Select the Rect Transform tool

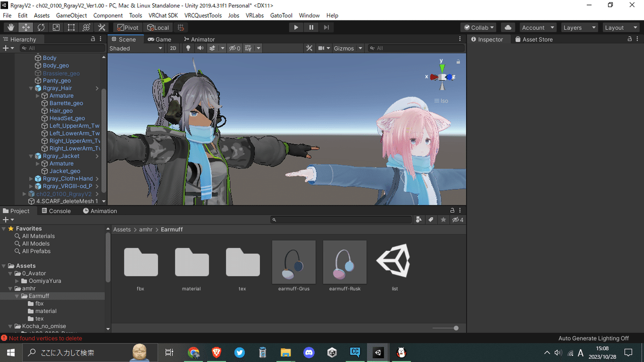[71, 27]
